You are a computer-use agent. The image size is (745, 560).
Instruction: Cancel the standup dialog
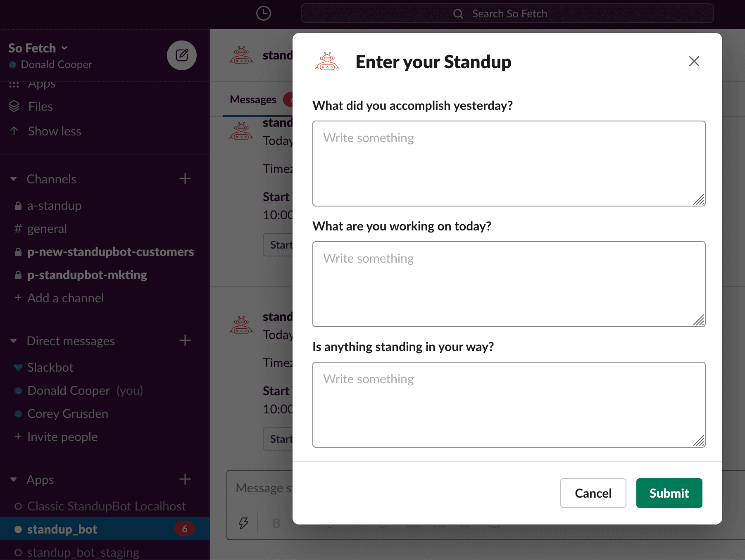593,493
